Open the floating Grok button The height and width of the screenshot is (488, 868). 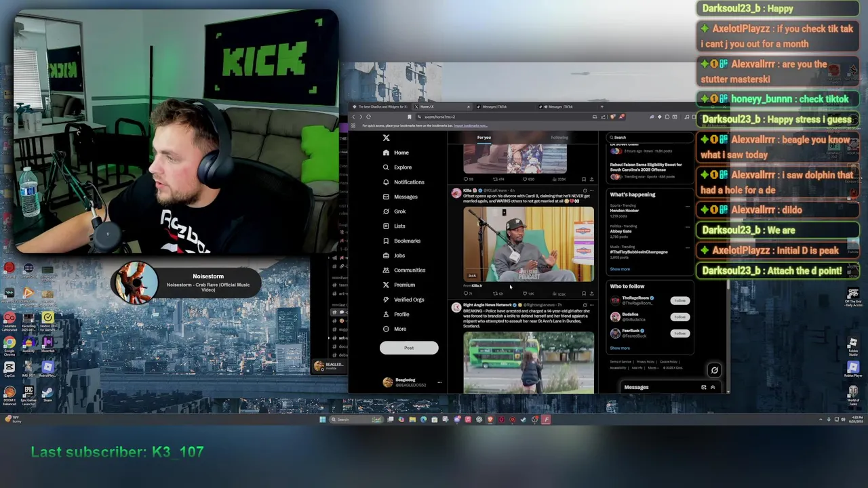click(x=714, y=370)
